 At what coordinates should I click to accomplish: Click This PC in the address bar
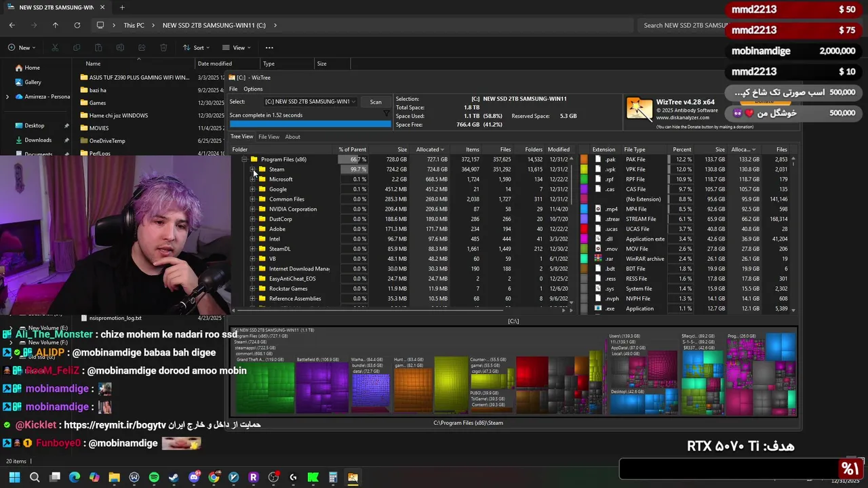pos(134,25)
